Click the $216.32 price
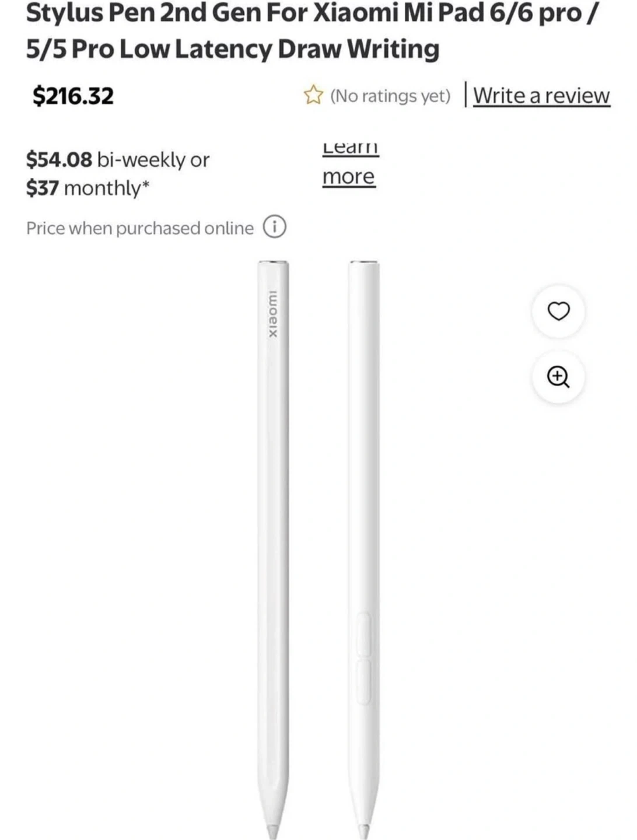The height and width of the screenshot is (840, 637). (73, 96)
